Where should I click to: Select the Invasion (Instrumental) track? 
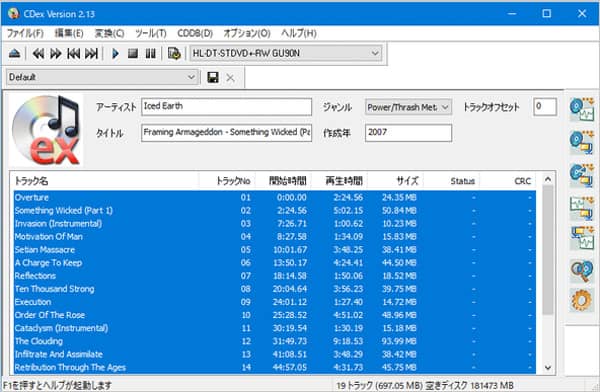tap(275, 224)
